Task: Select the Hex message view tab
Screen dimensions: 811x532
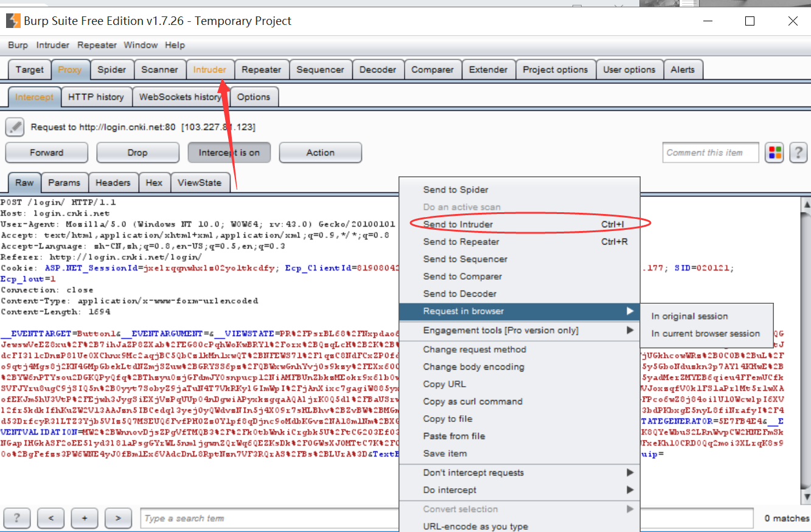Action: click(x=155, y=182)
